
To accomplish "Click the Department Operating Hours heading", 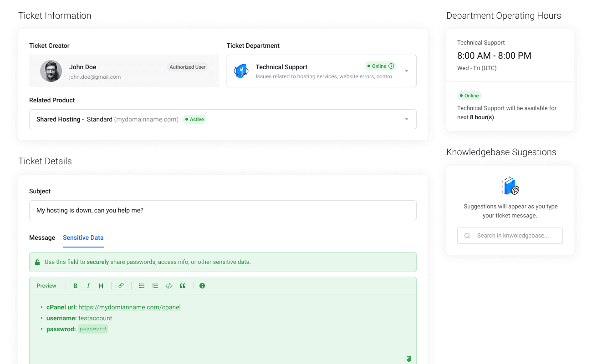I will [504, 15].
